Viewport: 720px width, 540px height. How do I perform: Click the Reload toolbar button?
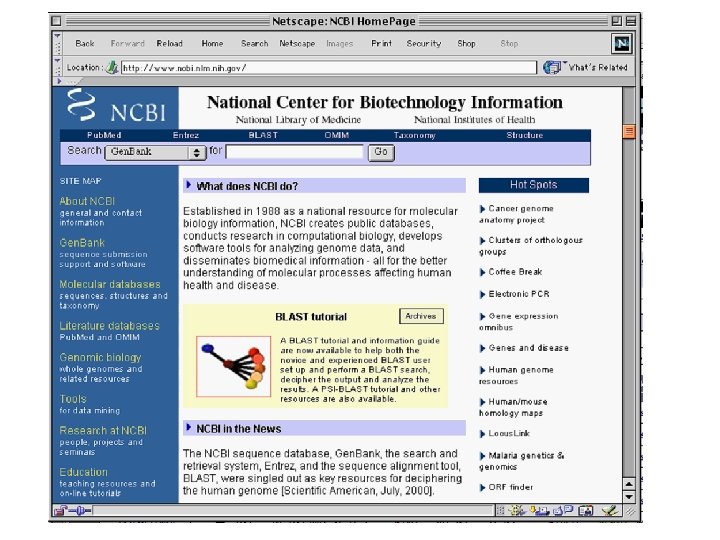[169, 44]
